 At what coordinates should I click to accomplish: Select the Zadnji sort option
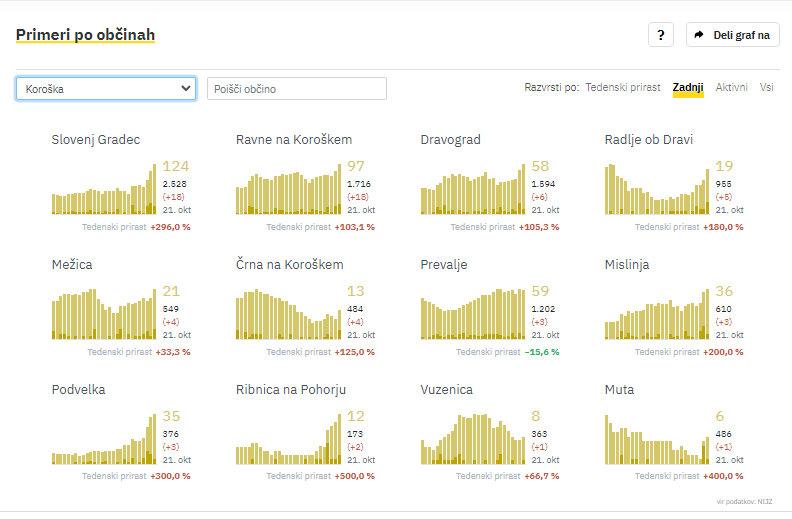pos(687,88)
